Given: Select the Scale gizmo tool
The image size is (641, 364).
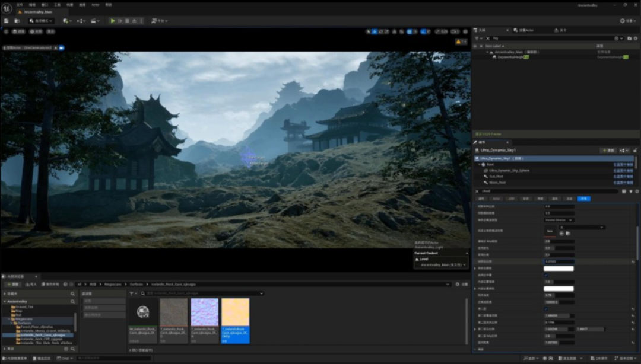Looking at the screenshot, I should tap(387, 31).
